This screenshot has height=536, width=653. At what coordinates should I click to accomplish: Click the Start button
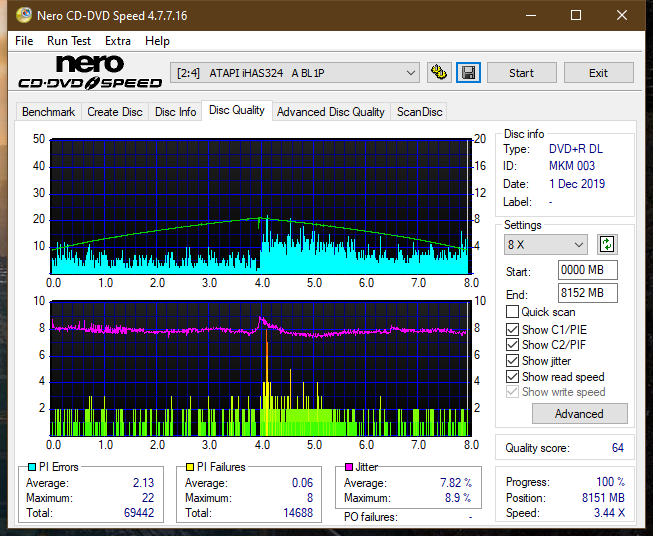521,73
